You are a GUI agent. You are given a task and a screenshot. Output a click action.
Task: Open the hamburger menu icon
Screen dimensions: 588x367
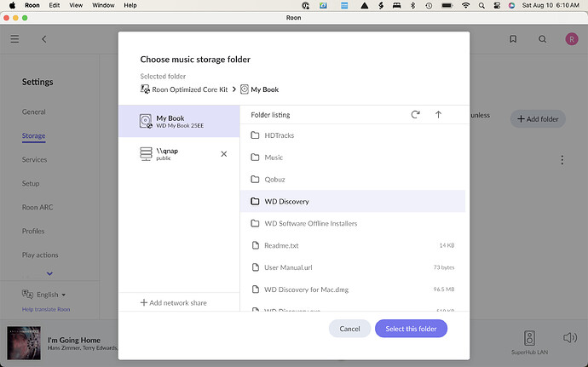(x=14, y=39)
